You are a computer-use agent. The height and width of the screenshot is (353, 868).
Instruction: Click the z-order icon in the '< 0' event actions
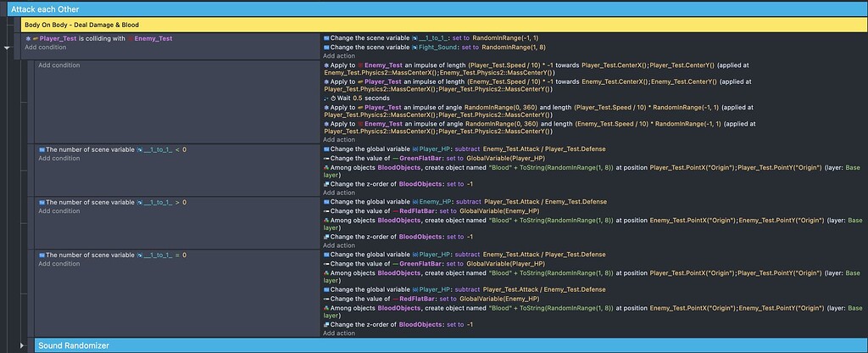(326, 184)
